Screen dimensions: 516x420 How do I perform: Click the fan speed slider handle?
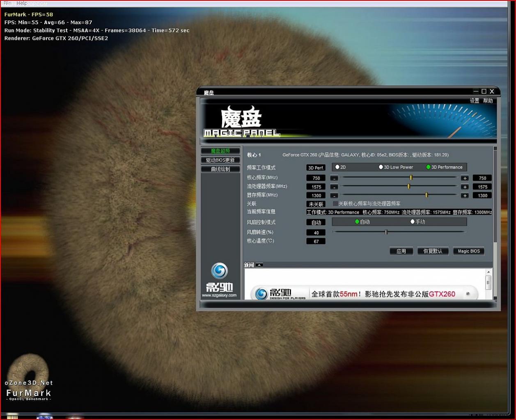tap(386, 232)
